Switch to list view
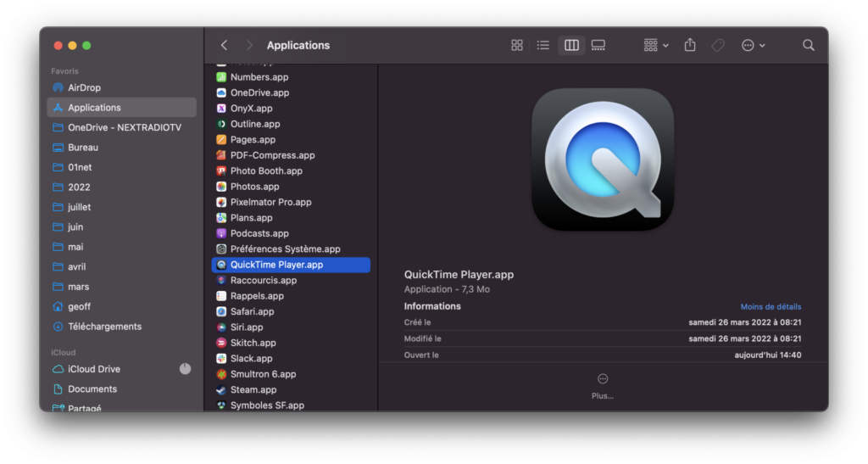The width and height of the screenshot is (868, 464). (543, 46)
